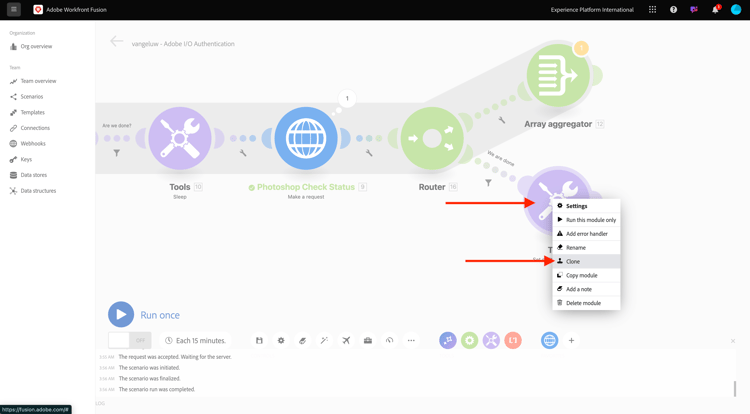Image resolution: width=750 pixels, height=414 pixels.
Task: Click the blue HTTP globe favorite icon
Action: pyautogui.click(x=550, y=340)
